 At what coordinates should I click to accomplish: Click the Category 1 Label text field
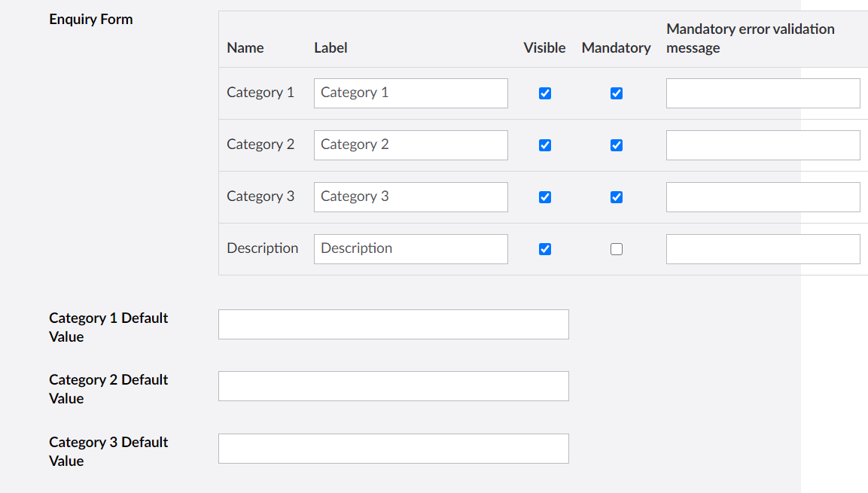point(410,93)
